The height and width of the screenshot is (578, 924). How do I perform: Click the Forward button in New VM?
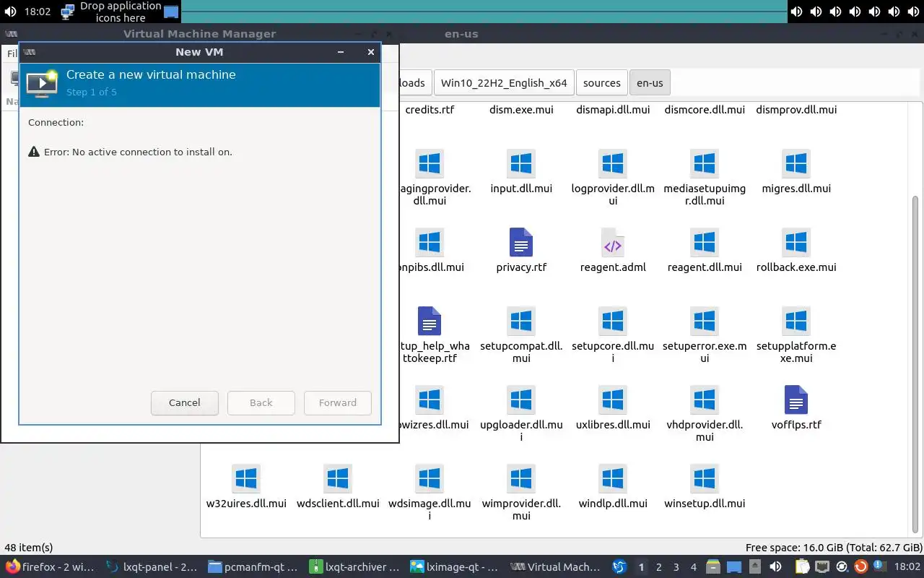coord(338,403)
